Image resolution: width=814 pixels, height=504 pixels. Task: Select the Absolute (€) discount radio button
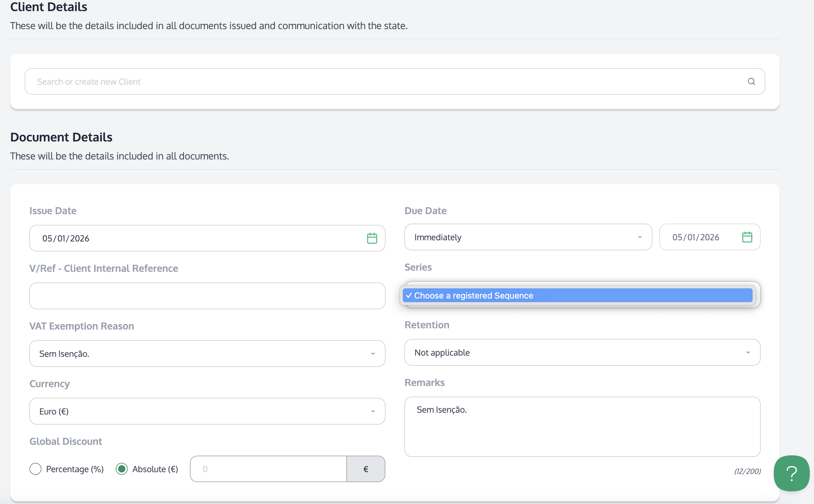pos(122,469)
